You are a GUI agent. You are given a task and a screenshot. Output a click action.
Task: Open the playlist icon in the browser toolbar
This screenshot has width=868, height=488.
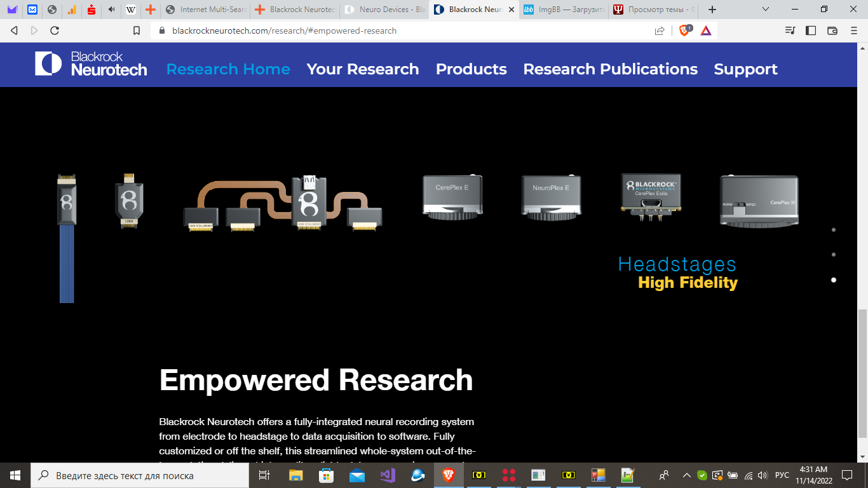pos(790,30)
